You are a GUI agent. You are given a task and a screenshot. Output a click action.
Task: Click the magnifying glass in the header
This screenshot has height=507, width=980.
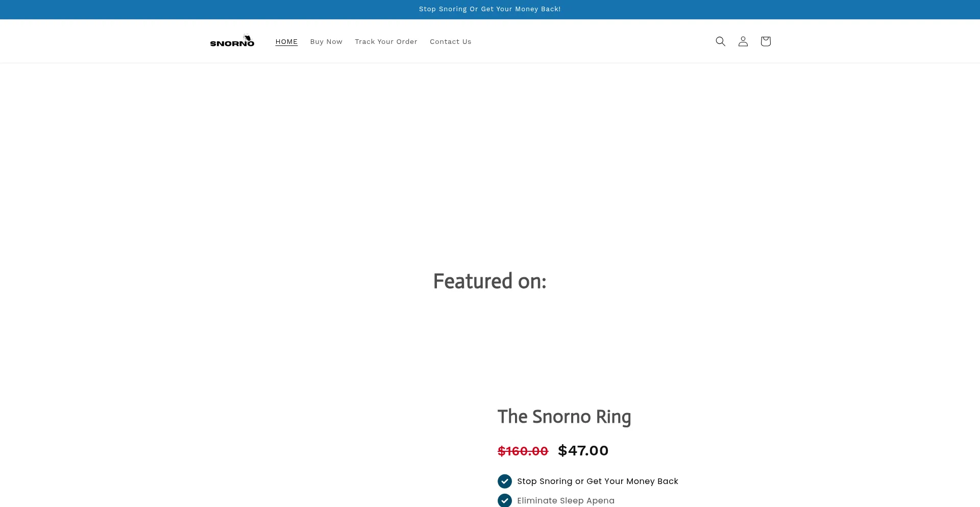point(720,41)
